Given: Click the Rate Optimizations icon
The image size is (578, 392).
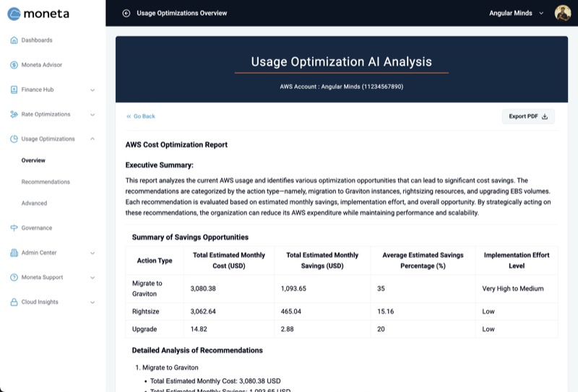Looking at the screenshot, I should (x=14, y=114).
